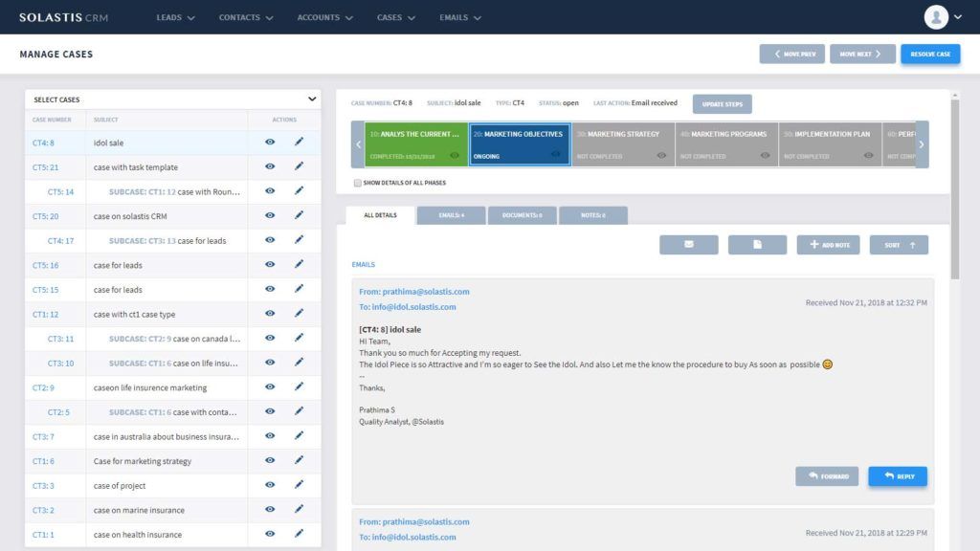980x551 pixels.
Task: Edit case CT5: 16 with pencil icon
Action: pos(299,264)
